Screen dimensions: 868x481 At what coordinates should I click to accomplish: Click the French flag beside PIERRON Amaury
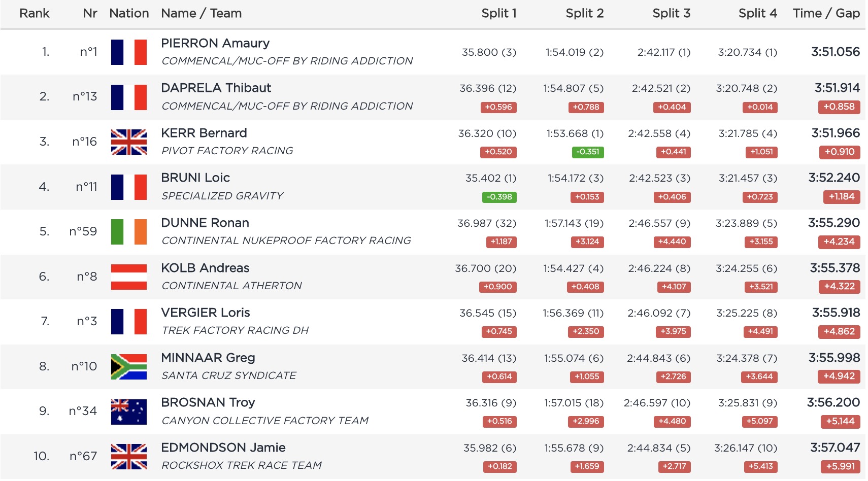click(x=129, y=52)
